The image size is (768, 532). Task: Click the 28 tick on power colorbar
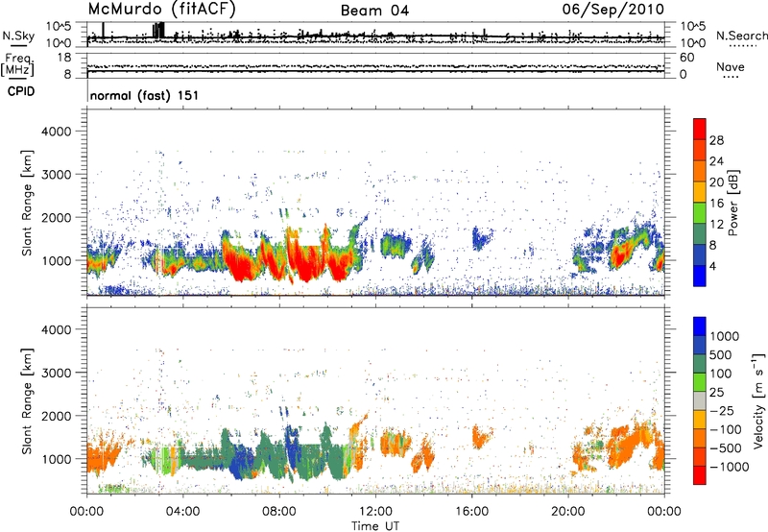pyautogui.click(x=716, y=140)
